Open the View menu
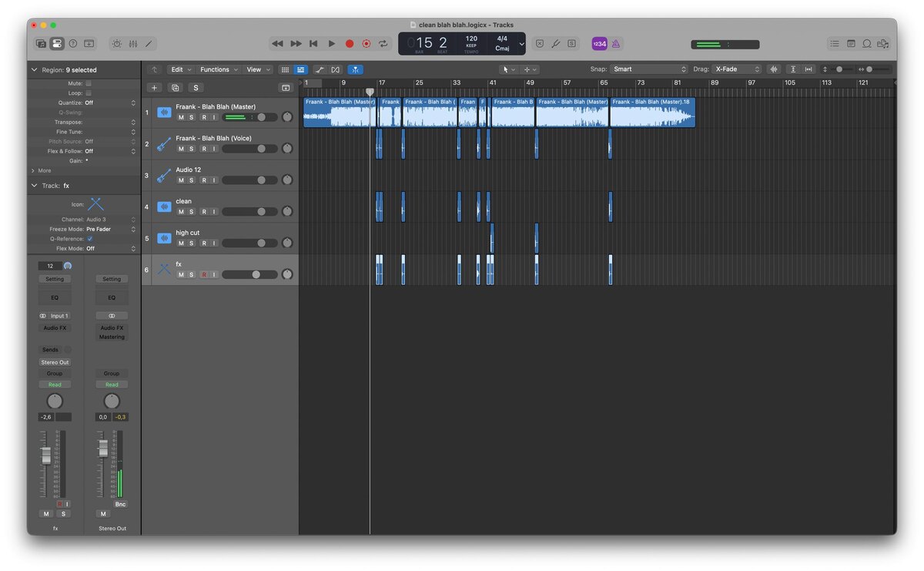Screen dimensions: 924x571 258,69
